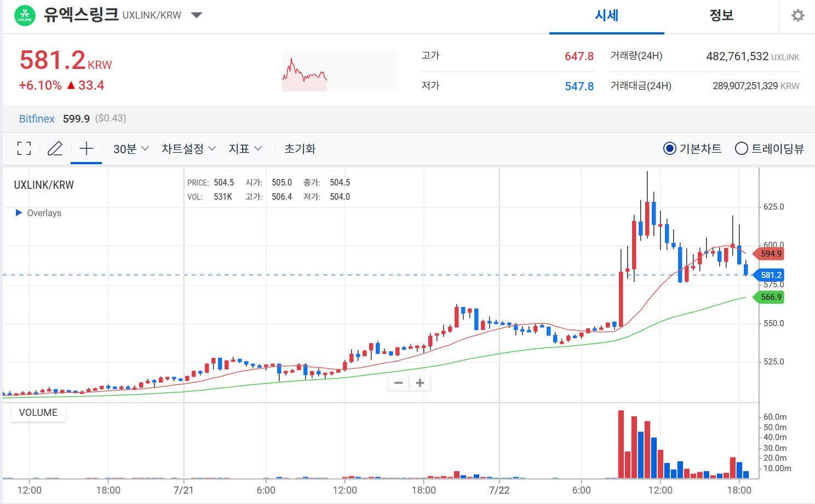Click the 625.0 price axis label
This screenshot has width=815, height=504.
(773, 207)
